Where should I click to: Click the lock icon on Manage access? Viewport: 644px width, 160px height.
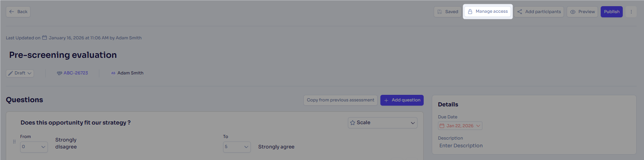(x=470, y=12)
